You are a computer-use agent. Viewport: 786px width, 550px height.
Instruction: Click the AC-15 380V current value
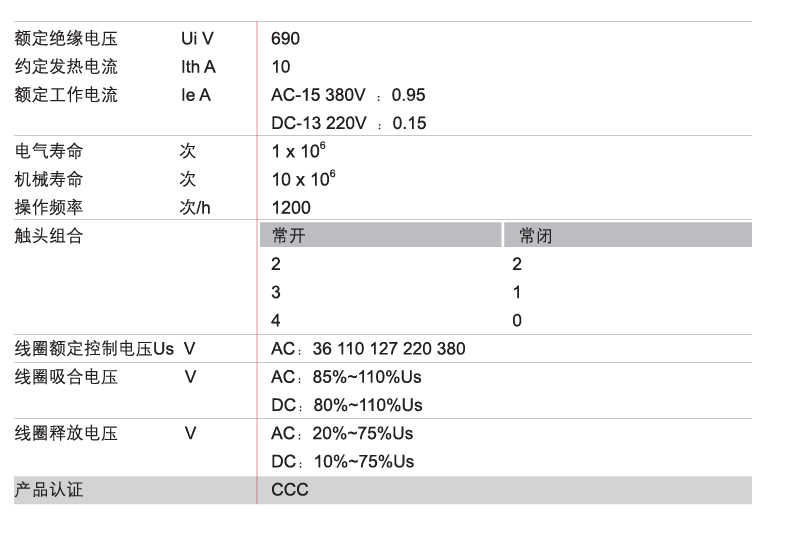(348, 95)
